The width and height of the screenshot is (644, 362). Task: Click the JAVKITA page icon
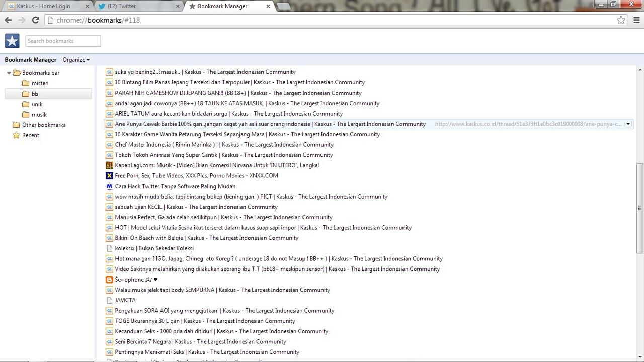(109, 300)
